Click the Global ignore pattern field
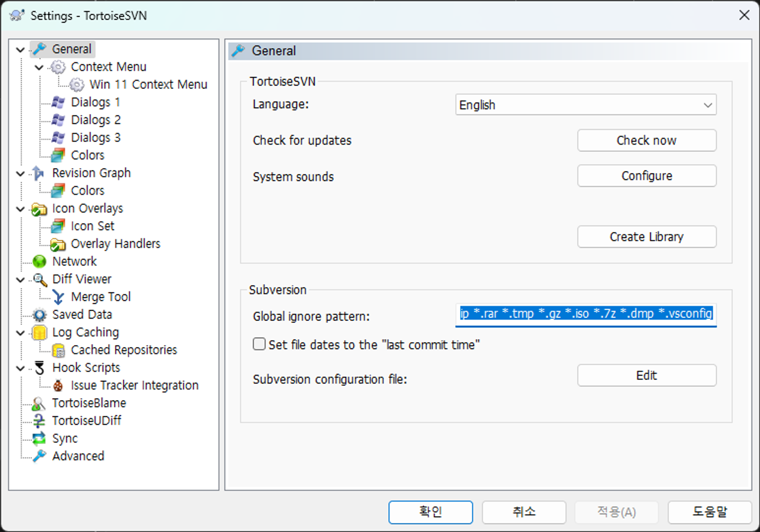 tap(586, 314)
